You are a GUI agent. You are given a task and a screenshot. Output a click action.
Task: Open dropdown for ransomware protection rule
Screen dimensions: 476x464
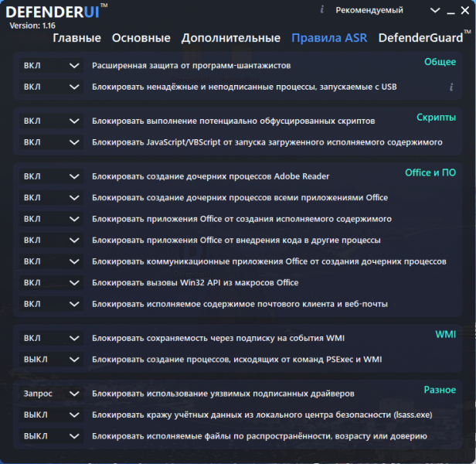51,66
